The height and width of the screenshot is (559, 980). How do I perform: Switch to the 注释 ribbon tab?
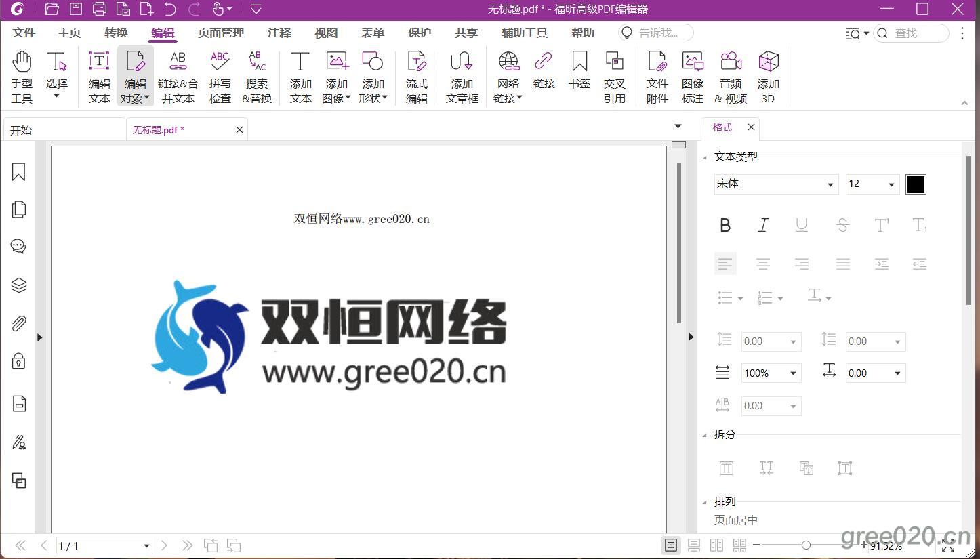click(x=279, y=33)
